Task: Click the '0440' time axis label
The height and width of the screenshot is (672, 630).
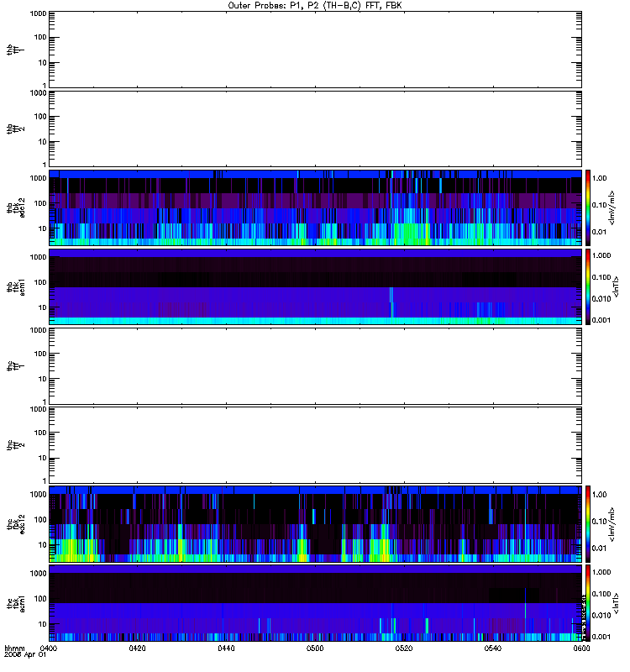Action: click(x=226, y=648)
